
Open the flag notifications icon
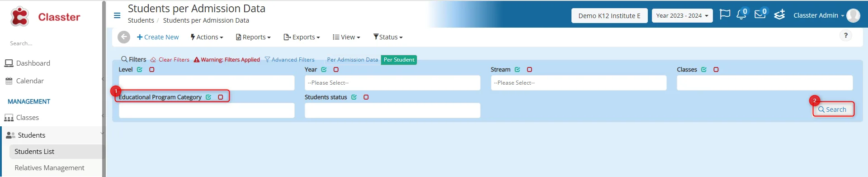point(725,14)
